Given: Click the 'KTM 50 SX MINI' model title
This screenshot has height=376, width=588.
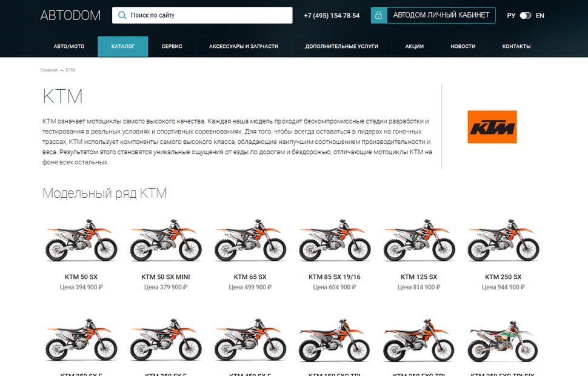Looking at the screenshot, I should [x=165, y=277].
